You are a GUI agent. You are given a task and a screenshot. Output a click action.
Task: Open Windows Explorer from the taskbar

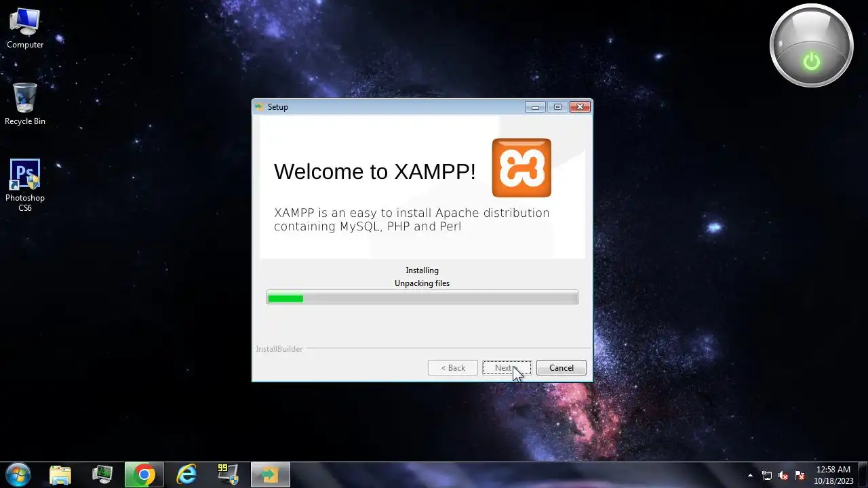[x=60, y=474]
